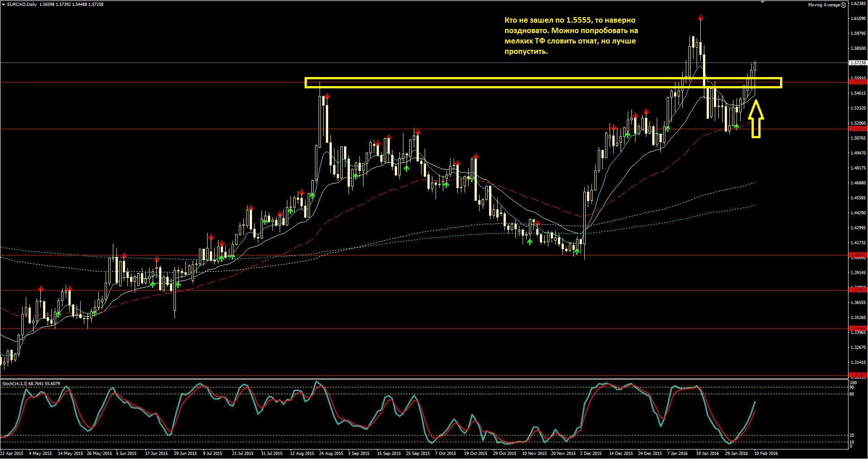Select the red level label 1.37603

coord(858,290)
